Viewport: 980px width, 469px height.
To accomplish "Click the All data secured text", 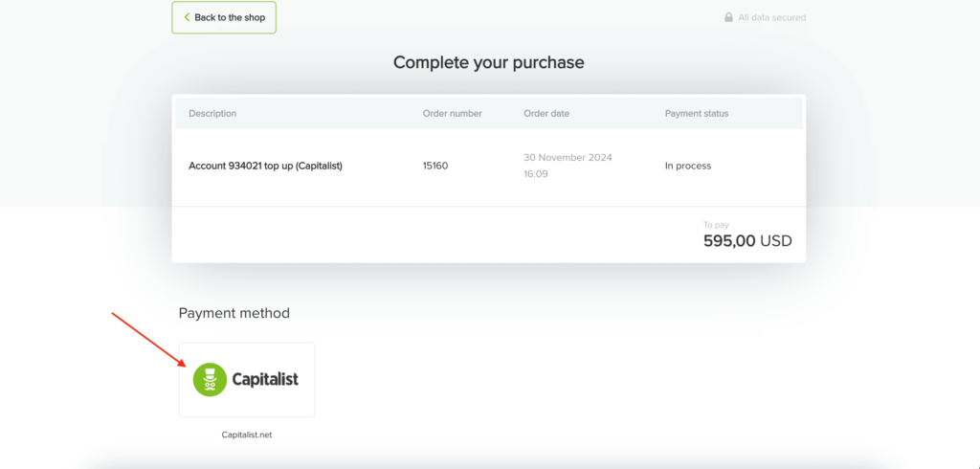I will (772, 17).
